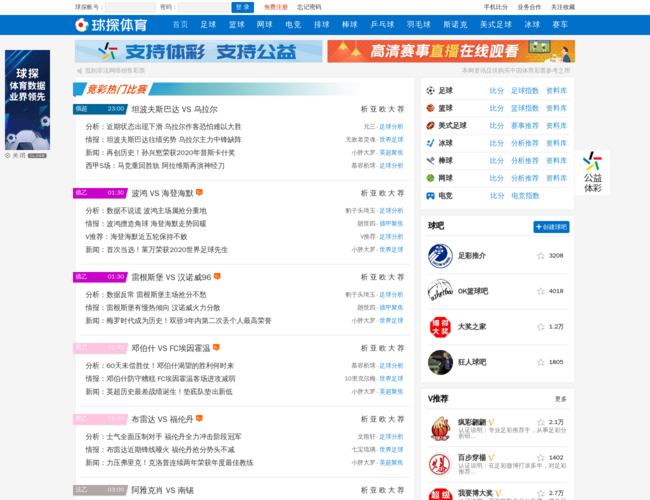Open 关注收藏 at top right
650x500 pixels.
point(563,7)
